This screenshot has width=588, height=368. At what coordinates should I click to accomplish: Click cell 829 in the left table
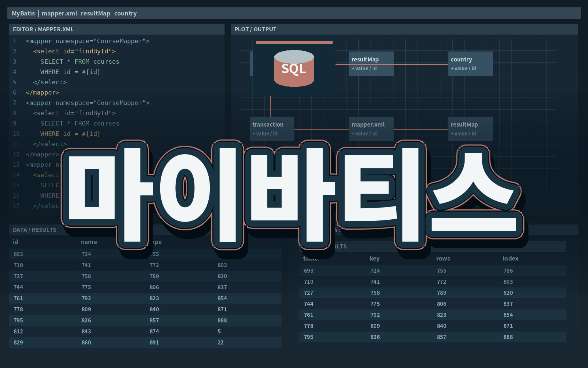[x=18, y=342]
